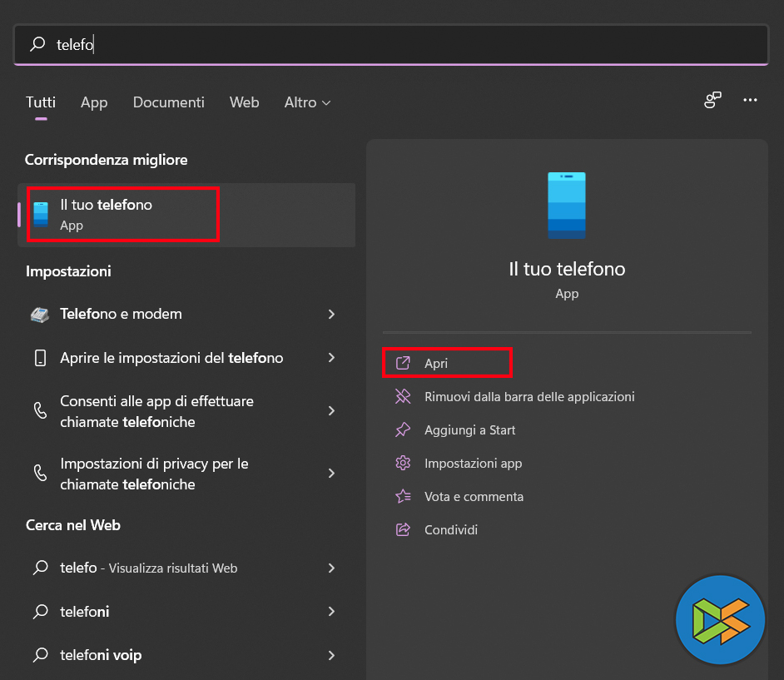Click the large Il tuo telefono app icon
The image size is (784, 680).
(567, 206)
